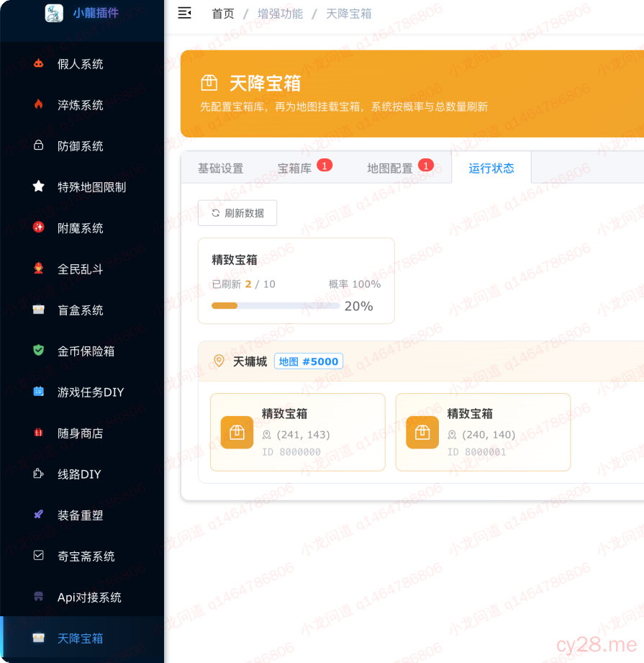
Task: Click the ID 8000000 text
Action: tap(291, 452)
